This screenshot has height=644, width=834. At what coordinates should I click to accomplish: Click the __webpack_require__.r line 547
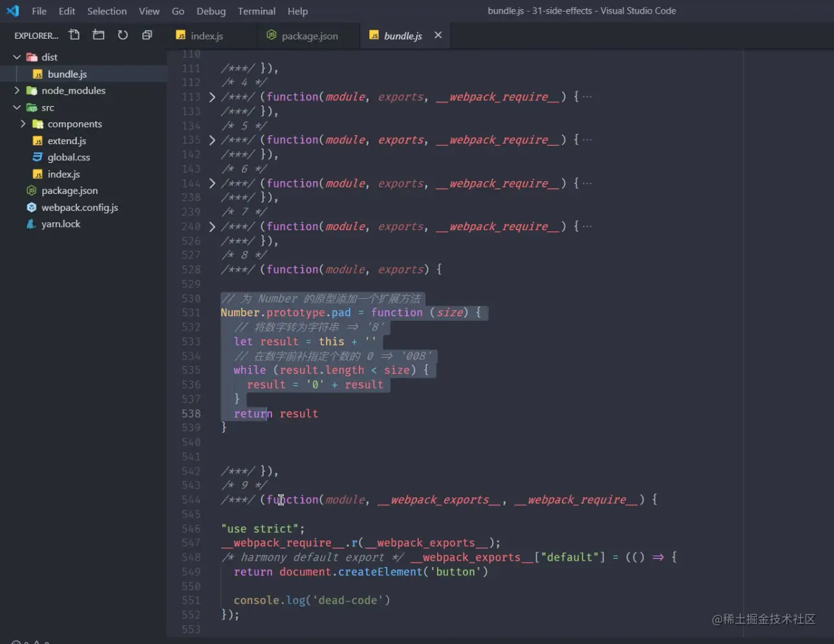pyautogui.click(x=361, y=543)
